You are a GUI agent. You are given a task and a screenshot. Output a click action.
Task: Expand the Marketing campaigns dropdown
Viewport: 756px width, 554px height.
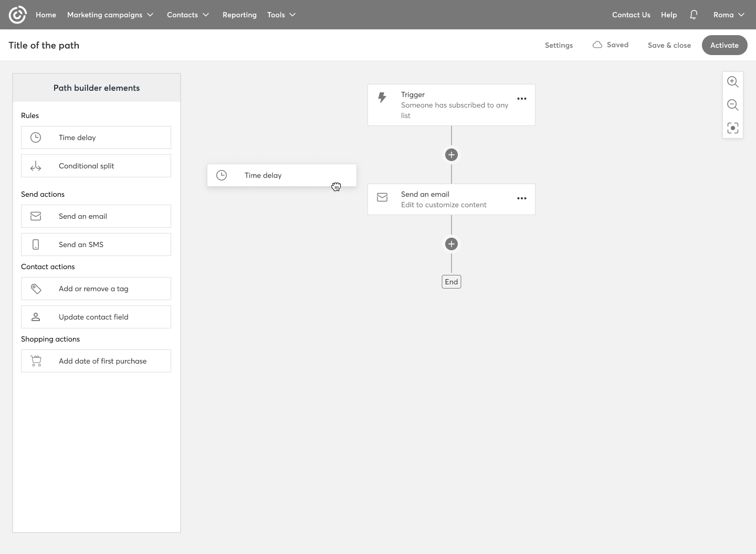pyautogui.click(x=110, y=15)
